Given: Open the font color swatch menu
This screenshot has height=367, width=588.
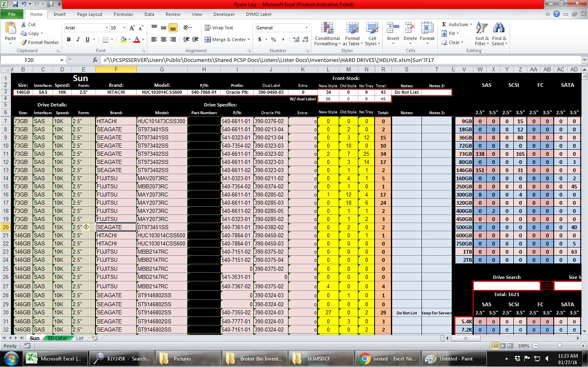Looking at the screenshot, I should point(138,40).
